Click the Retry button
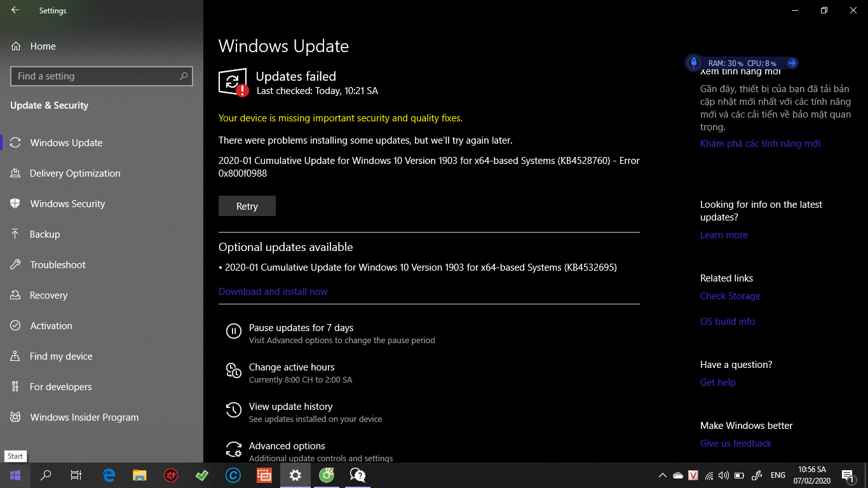This screenshot has width=868, height=488. [x=247, y=206]
